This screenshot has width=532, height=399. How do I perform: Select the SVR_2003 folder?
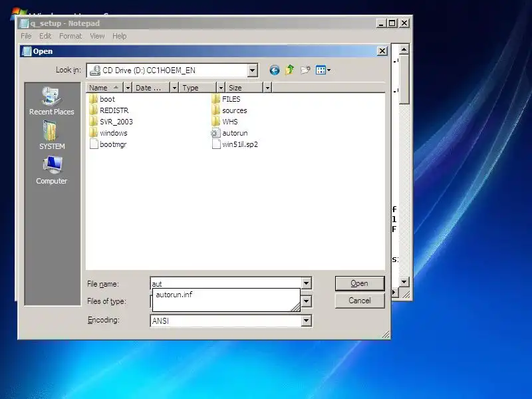[x=111, y=122]
